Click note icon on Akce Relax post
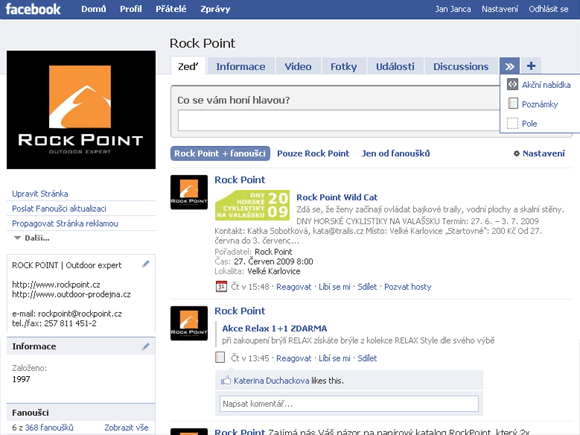580x435 pixels. (220, 357)
